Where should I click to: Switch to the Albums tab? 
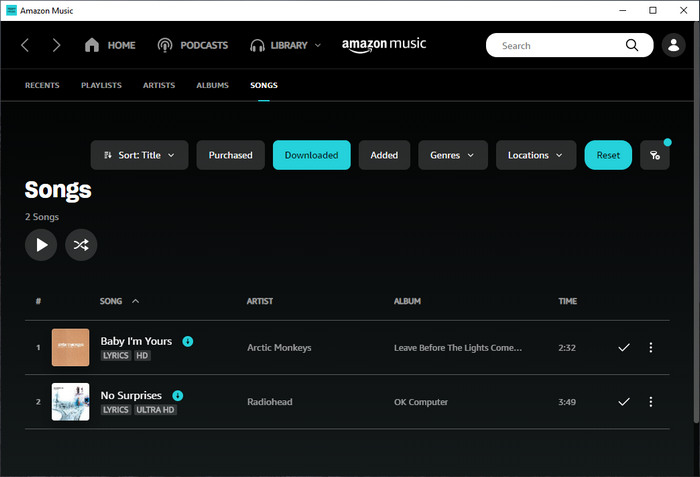212,85
